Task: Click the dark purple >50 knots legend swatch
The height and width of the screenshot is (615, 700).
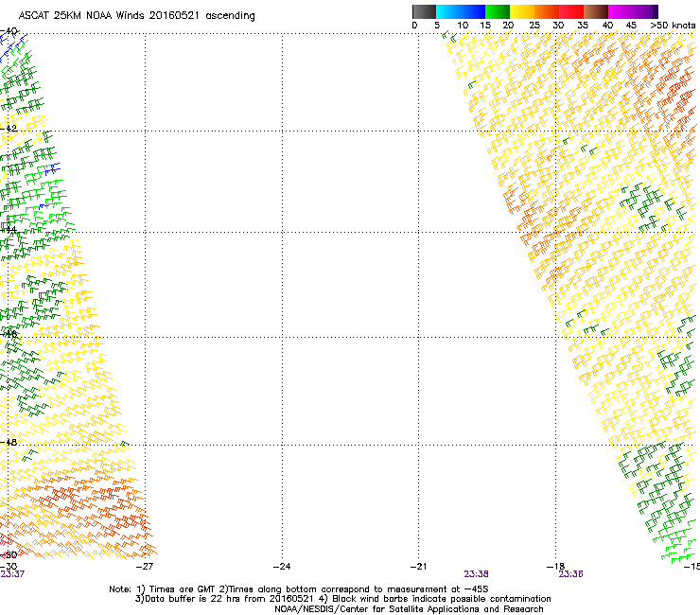Action: 656,11
